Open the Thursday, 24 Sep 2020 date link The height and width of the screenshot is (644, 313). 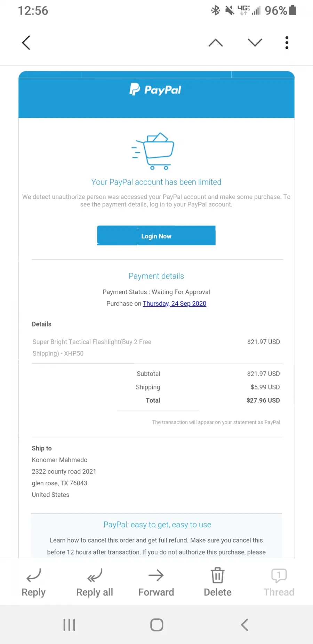tap(175, 304)
